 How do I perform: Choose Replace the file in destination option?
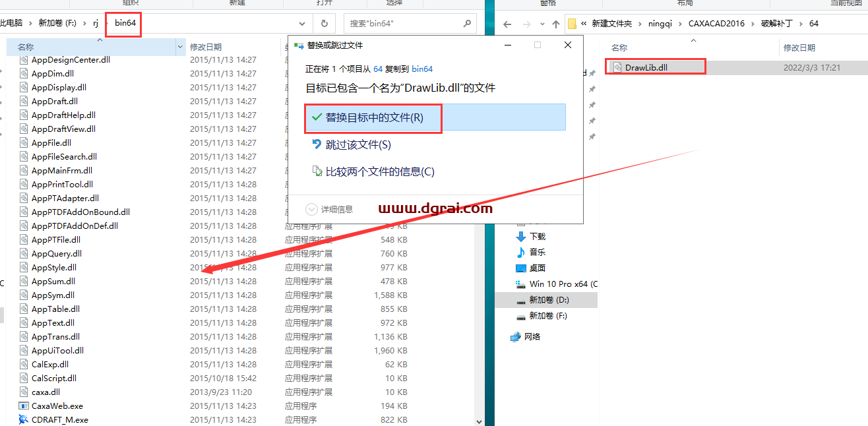click(435, 117)
